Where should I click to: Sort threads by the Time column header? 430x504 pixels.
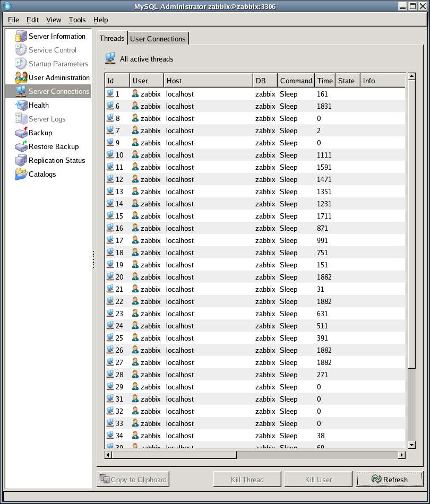[324, 81]
